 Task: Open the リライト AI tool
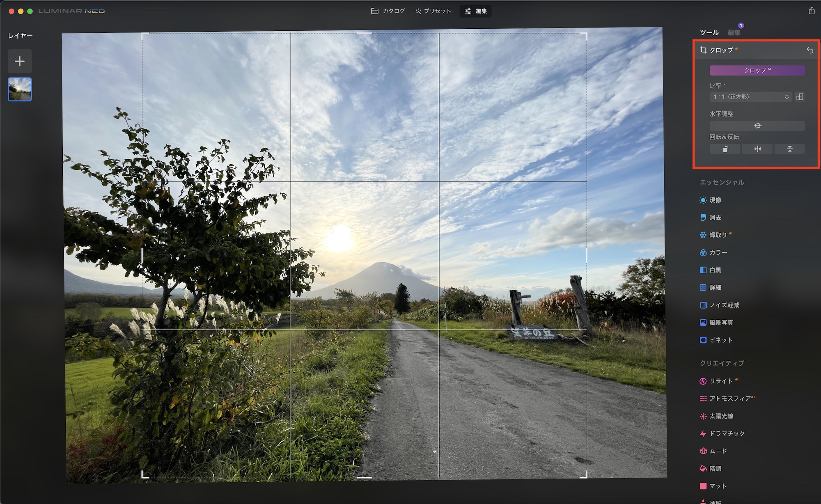point(721,381)
